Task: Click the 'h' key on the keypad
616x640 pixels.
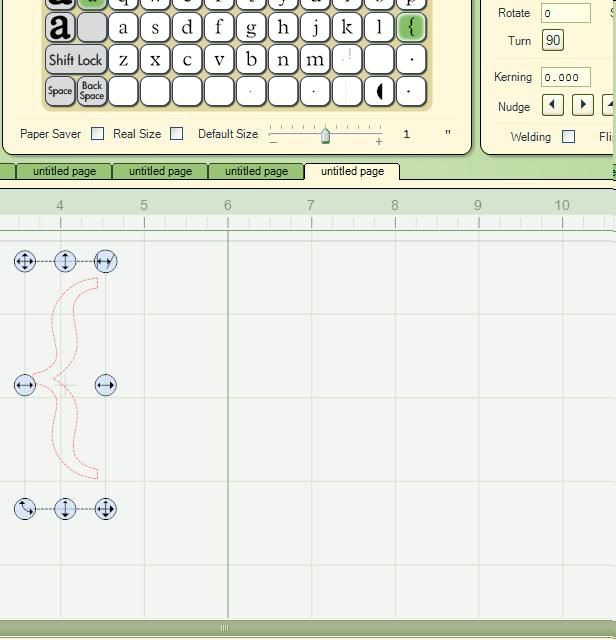Action: click(283, 27)
